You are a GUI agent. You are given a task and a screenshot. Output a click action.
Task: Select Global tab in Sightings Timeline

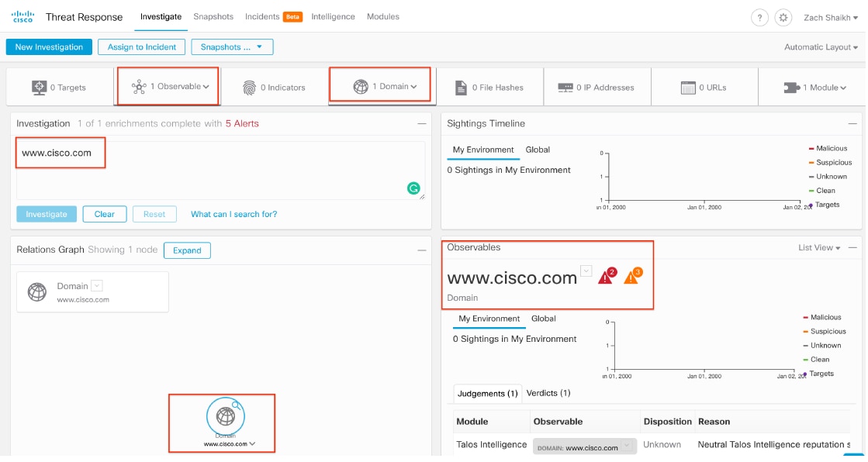pos(538,150)
